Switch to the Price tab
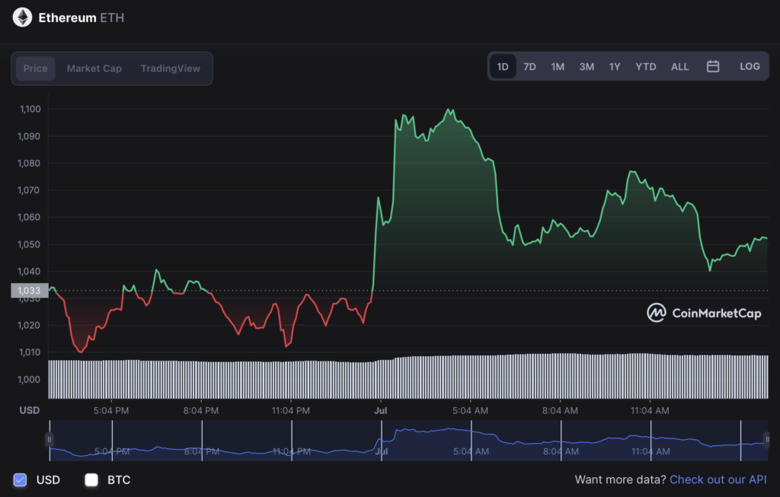 coord(36,69)
